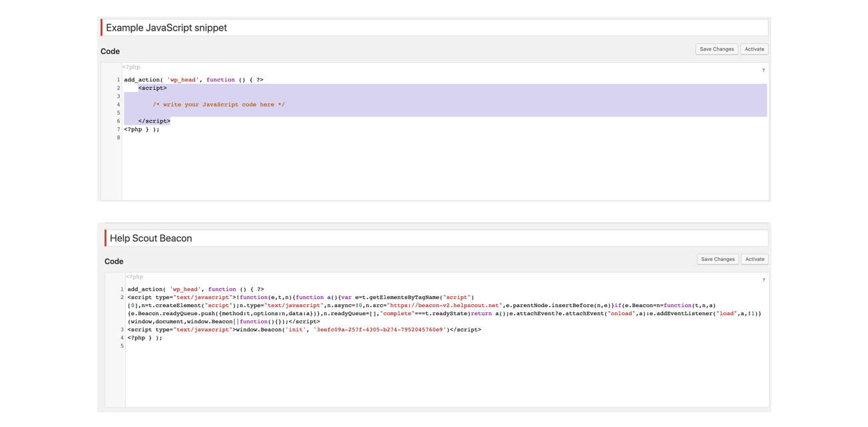Click the beacon-v2.helpscout.net URL string
Screen dimensions: 868x427
pos(444,306)
